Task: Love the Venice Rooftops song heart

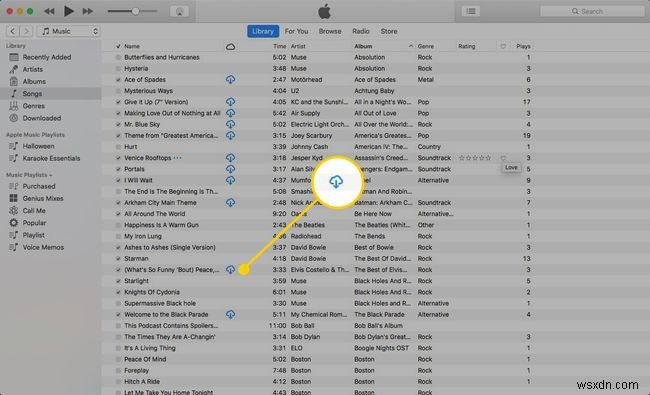Action: tap(503, 158)
